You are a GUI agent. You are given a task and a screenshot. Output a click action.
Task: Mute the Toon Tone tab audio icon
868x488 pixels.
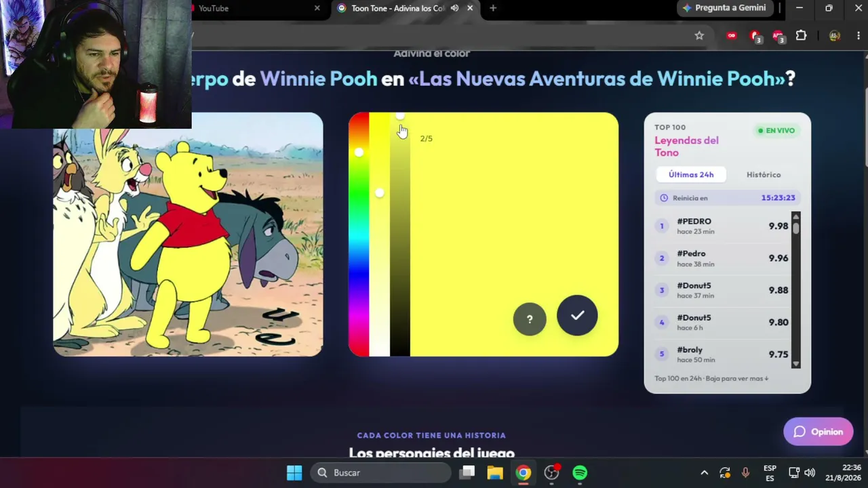(454, 8)
